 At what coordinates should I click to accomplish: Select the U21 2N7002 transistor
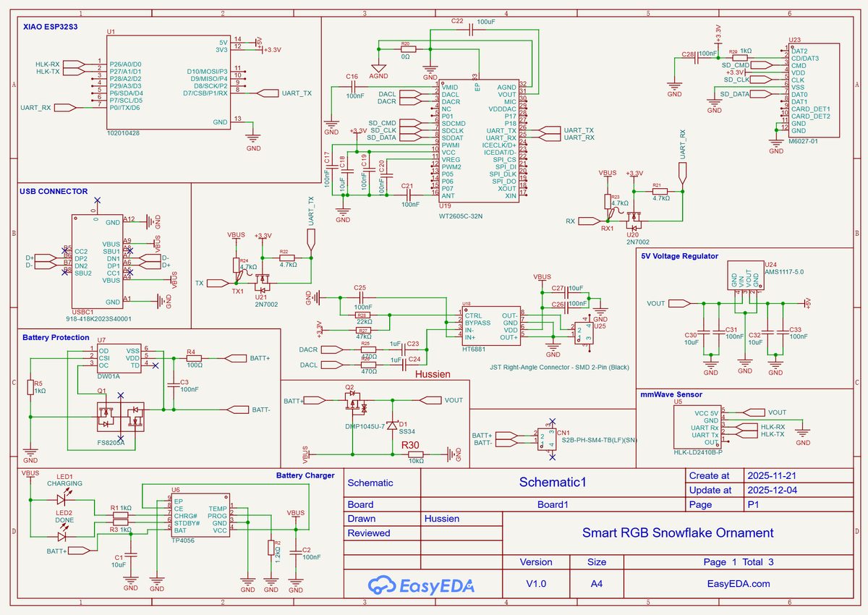(x=261, y=282)
